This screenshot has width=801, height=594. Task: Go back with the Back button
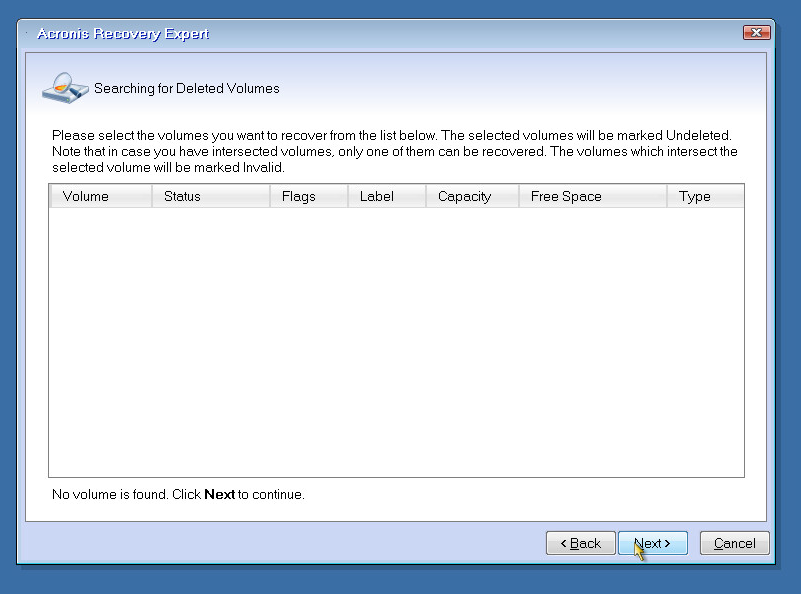[580, 543]
